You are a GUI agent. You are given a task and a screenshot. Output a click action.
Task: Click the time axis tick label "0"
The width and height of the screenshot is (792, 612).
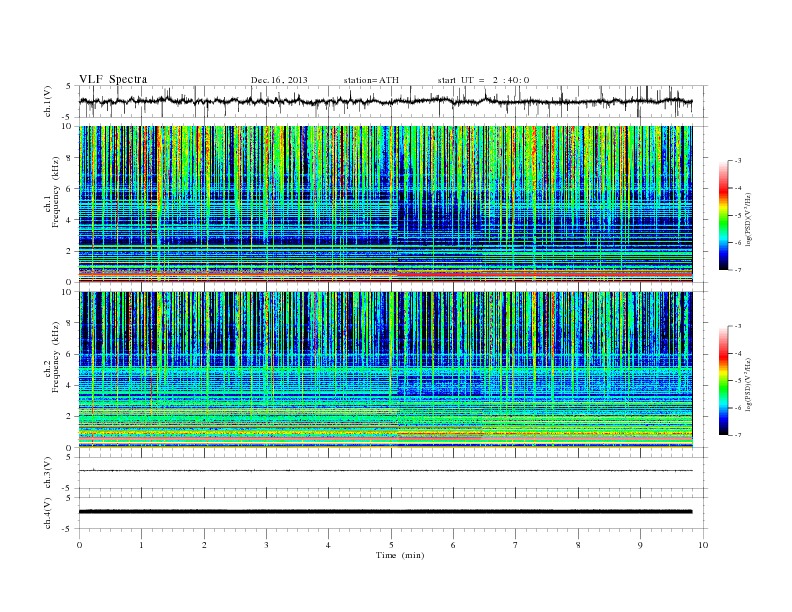pos(79,545)
